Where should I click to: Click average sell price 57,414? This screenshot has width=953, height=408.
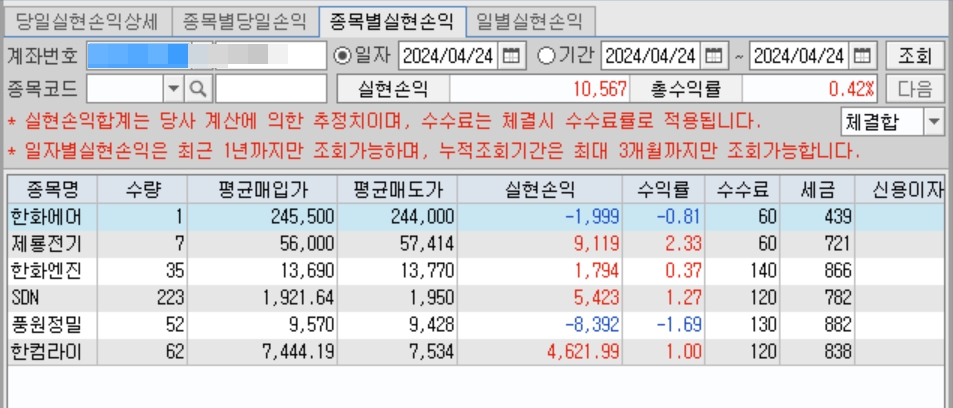pos(427,244)
